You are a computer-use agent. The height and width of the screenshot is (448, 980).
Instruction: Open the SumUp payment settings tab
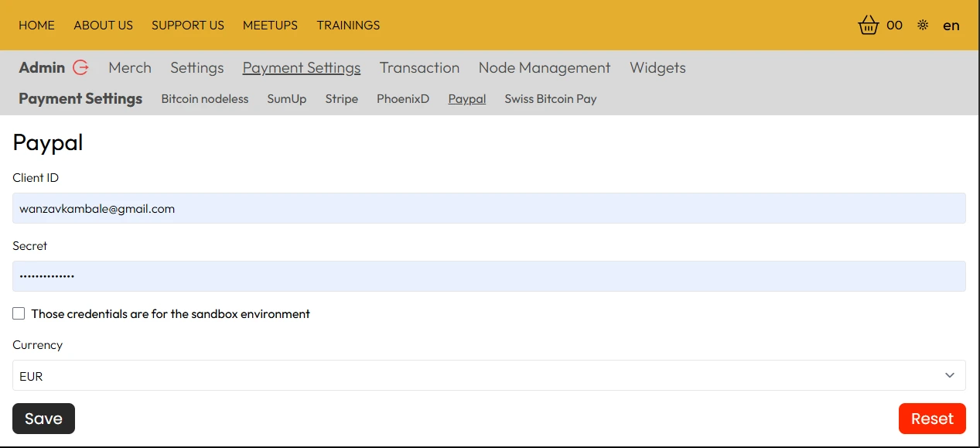pos(286,99)
